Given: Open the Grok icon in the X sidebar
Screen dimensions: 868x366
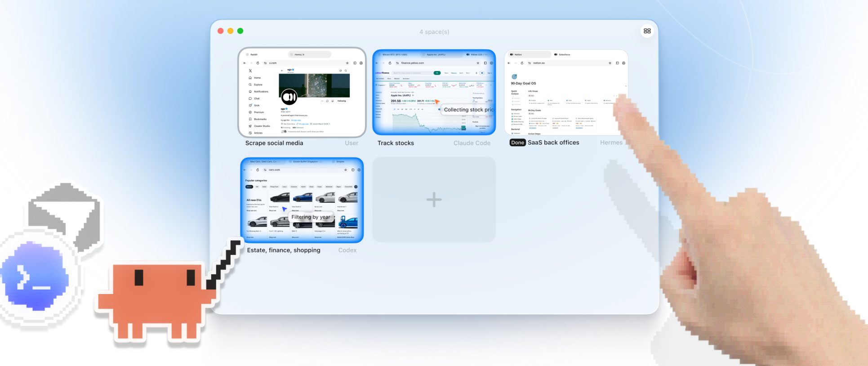Looking at the screenshot, I should point(250,105).
